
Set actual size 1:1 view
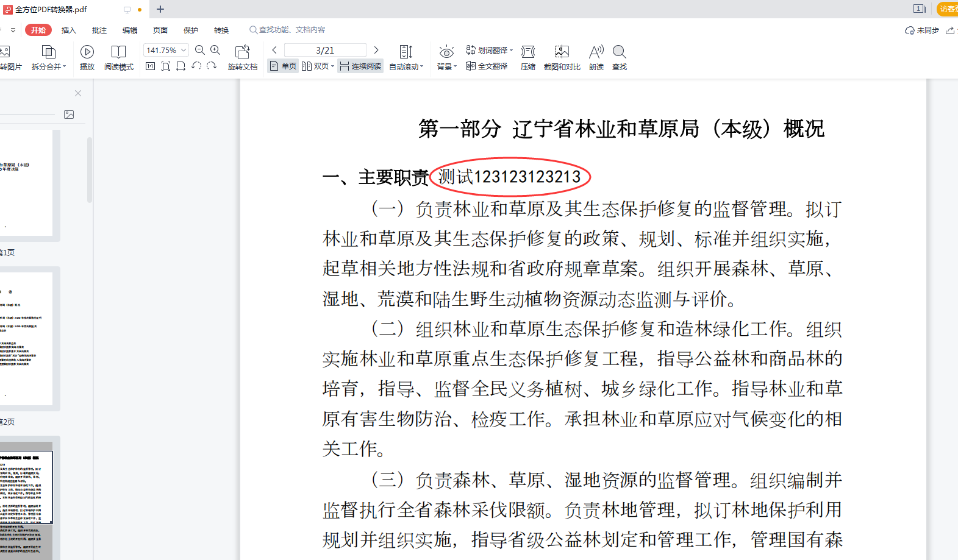151,66
